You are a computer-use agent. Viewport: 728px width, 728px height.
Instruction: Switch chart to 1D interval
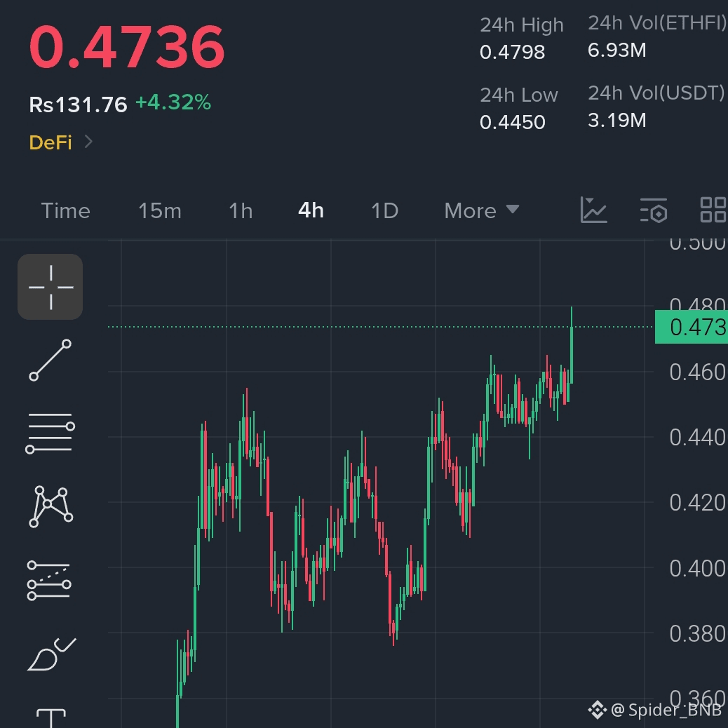(x=384, y=211)
